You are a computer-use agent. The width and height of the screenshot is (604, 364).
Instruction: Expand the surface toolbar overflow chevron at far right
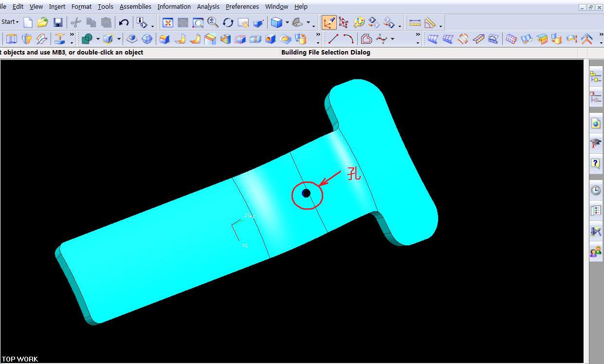click(602, 35)
